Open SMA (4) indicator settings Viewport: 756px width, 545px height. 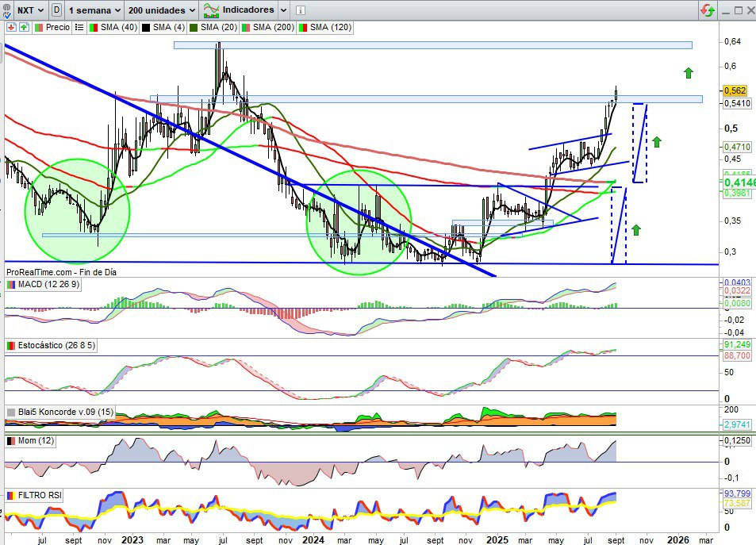coord(163,28)
